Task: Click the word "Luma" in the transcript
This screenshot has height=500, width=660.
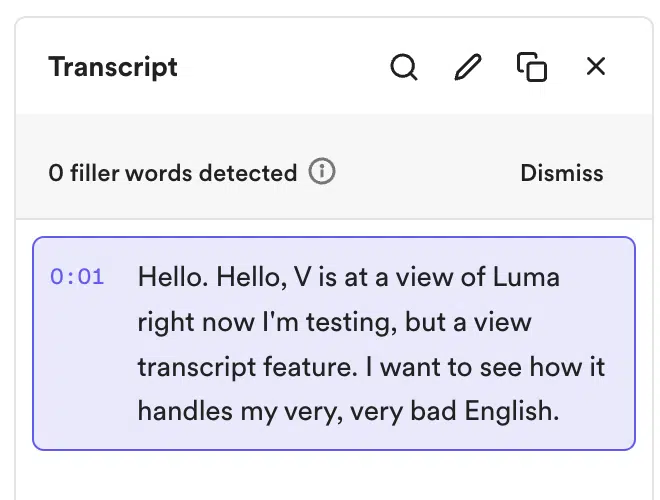Action: pyautogui.click(x=526, y=277)
